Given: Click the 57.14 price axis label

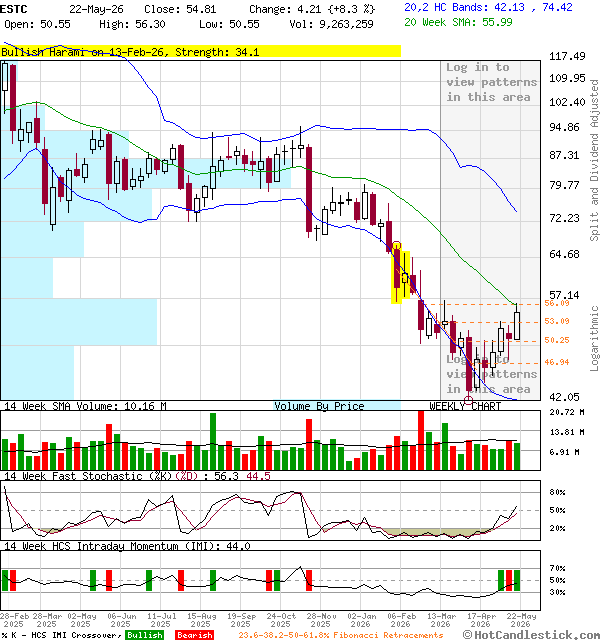Looking at the screenshot, I should coord(564,295).
